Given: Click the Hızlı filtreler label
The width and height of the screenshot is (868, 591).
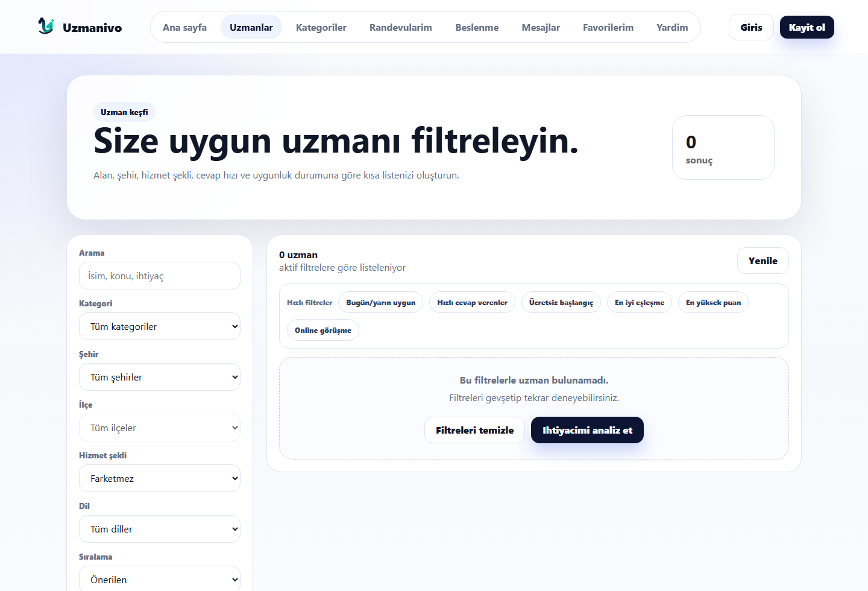Looking at the screenshot, I should click(309, 303).
